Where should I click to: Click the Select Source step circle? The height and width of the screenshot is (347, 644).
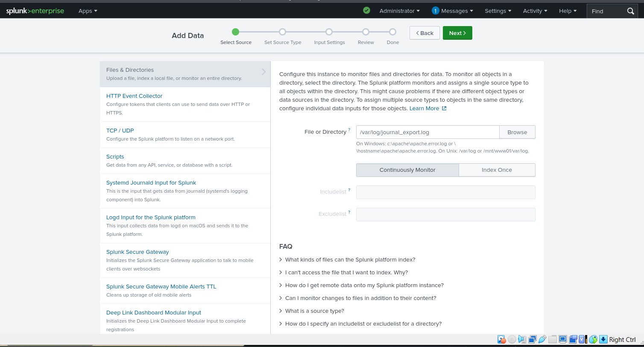236,32
